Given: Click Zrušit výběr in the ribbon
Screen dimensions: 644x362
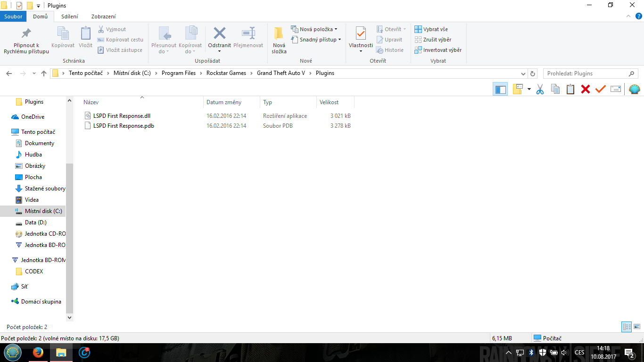Looking at the screenshot, I should tap(433, 40).
